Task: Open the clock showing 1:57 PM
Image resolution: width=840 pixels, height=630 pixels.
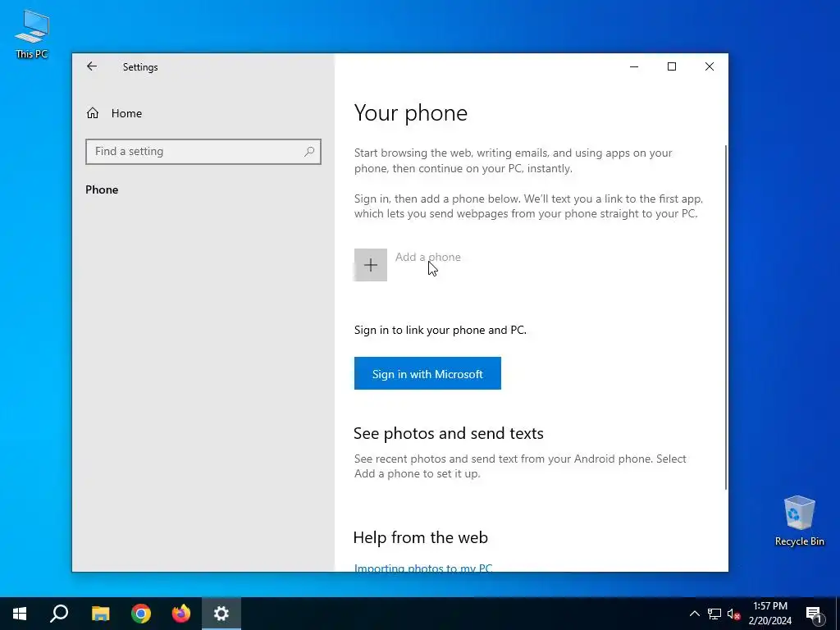Action: coord(769,614)
